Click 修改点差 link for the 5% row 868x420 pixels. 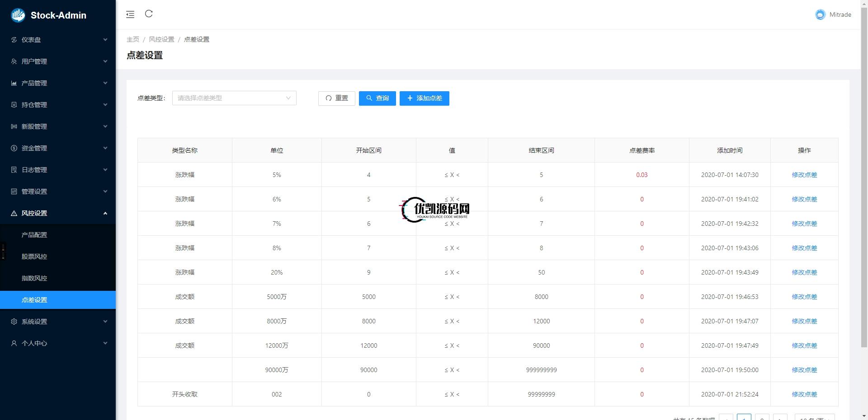coord(804,175)
